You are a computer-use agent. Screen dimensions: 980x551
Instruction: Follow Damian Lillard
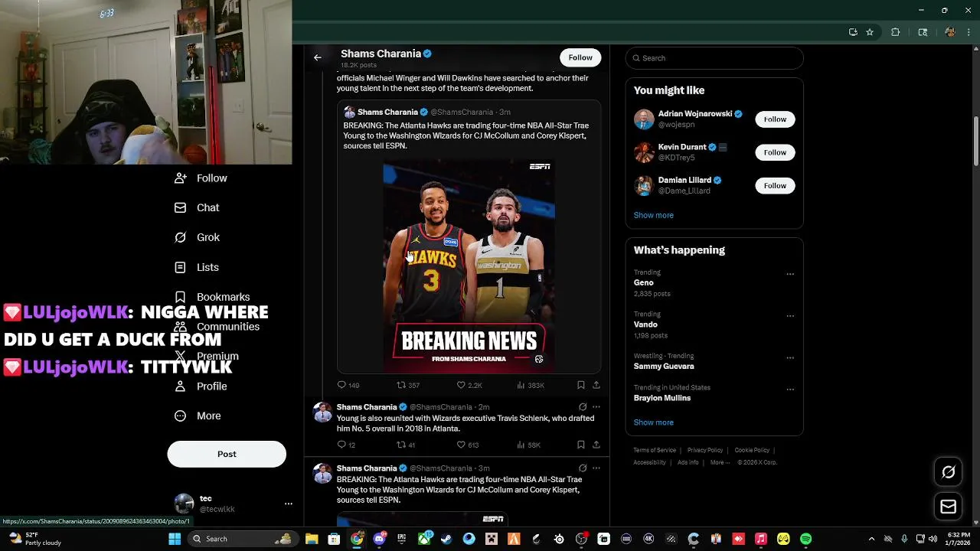tap(775, 185)
